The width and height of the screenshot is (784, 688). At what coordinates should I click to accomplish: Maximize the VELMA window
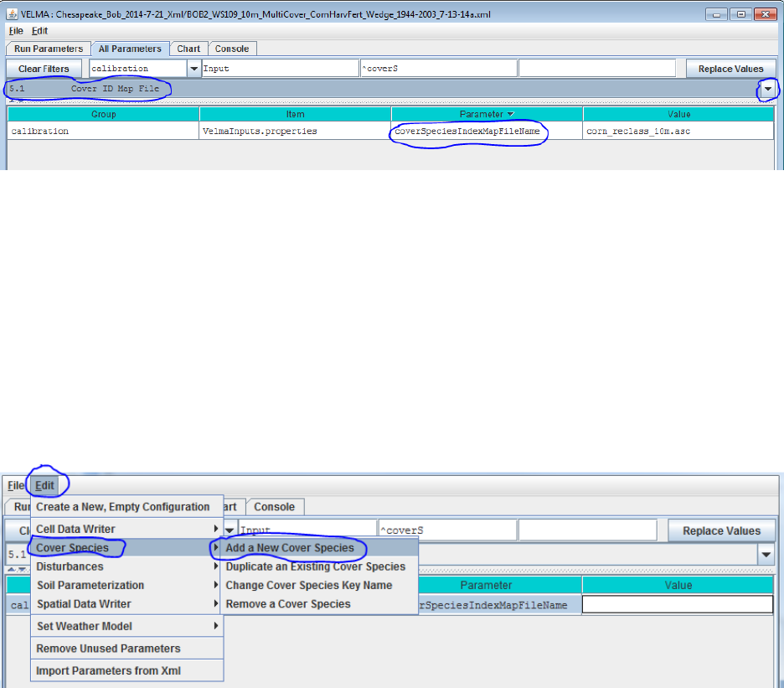[741, 14]
